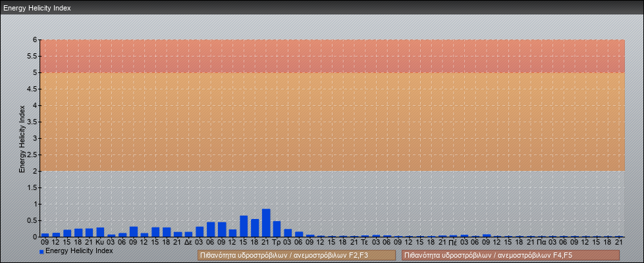Click the 6 value on the y-axis
This screenshot has height=263, width=644.
tap(36, 39)
